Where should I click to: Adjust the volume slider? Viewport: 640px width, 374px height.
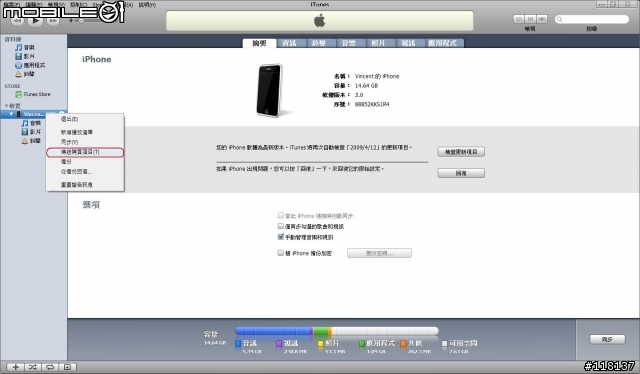coord(82,20)
